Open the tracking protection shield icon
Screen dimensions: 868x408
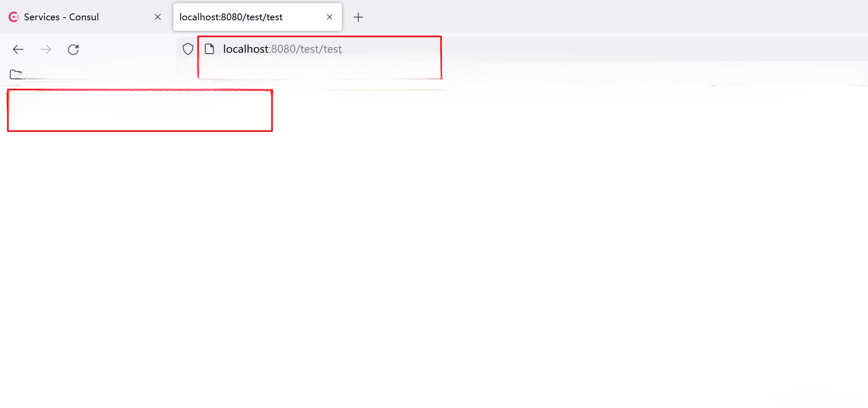click(x=188, y=49)
